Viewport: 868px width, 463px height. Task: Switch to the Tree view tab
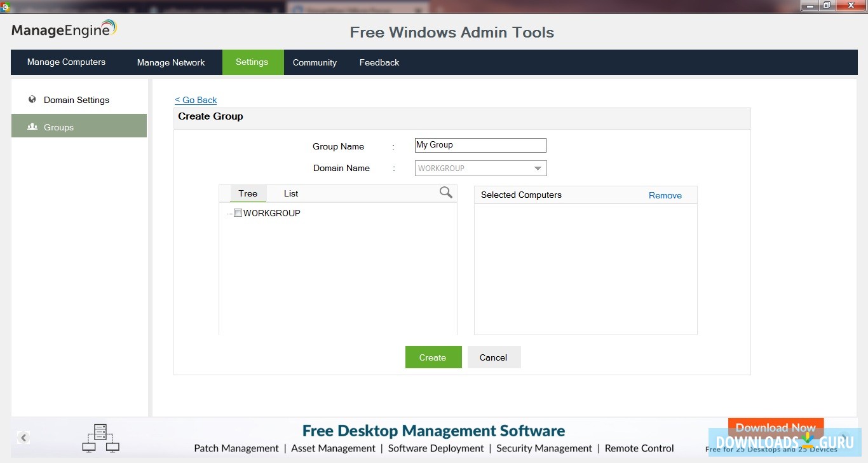[x=248, y=193]
